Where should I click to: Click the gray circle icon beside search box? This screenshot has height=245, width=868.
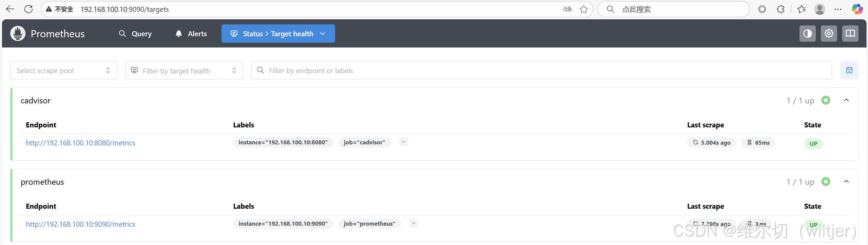762,9
